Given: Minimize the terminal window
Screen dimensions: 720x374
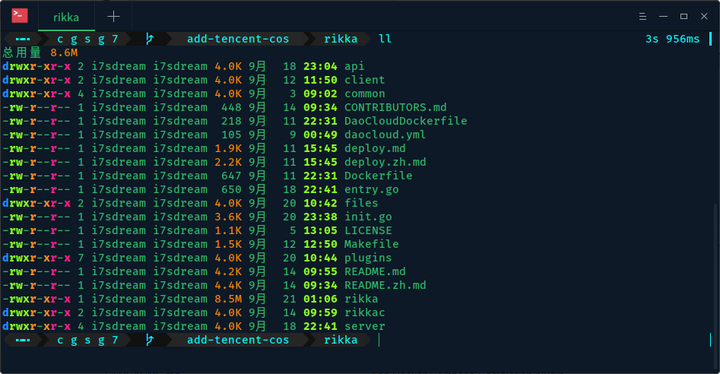Looking at the screenshot, I should (663, 17).
